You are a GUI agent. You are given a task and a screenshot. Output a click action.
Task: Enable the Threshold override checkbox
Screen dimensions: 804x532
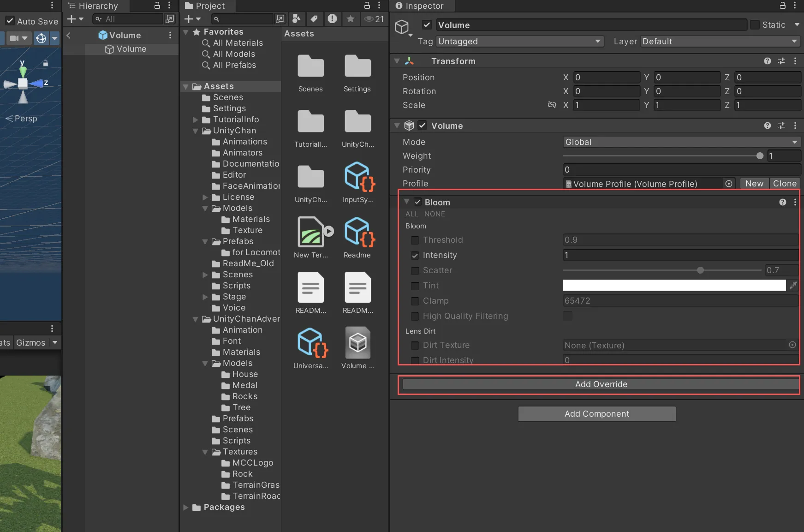415,240
